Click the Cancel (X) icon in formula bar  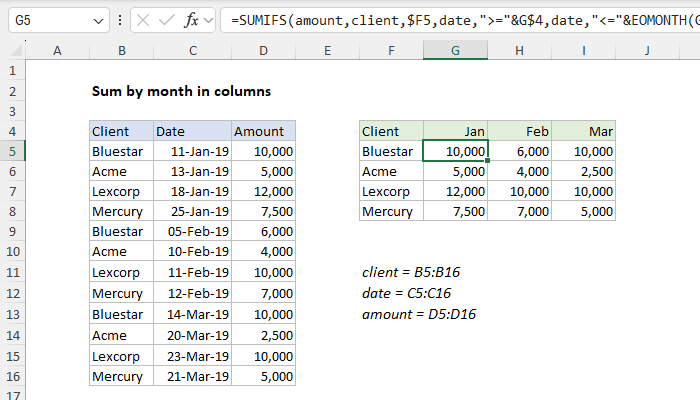(143, 20)
